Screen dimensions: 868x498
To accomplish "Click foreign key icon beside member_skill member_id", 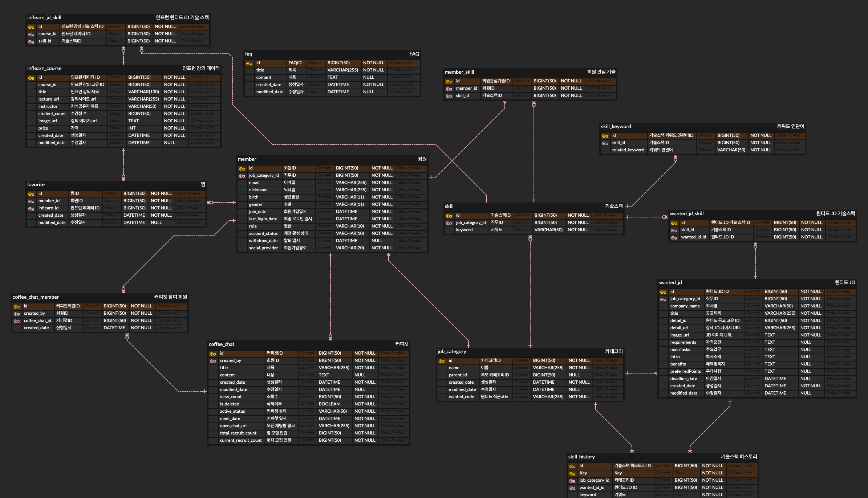I will point(449,89).
